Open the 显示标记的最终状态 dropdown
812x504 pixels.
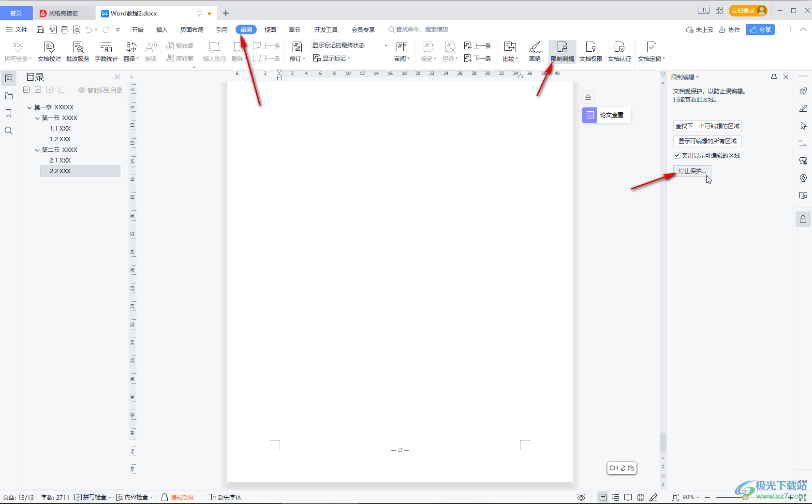pos(350,45)
